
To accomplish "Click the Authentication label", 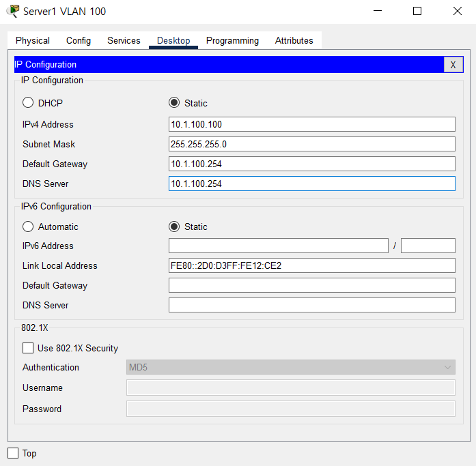I will (51, 367).
